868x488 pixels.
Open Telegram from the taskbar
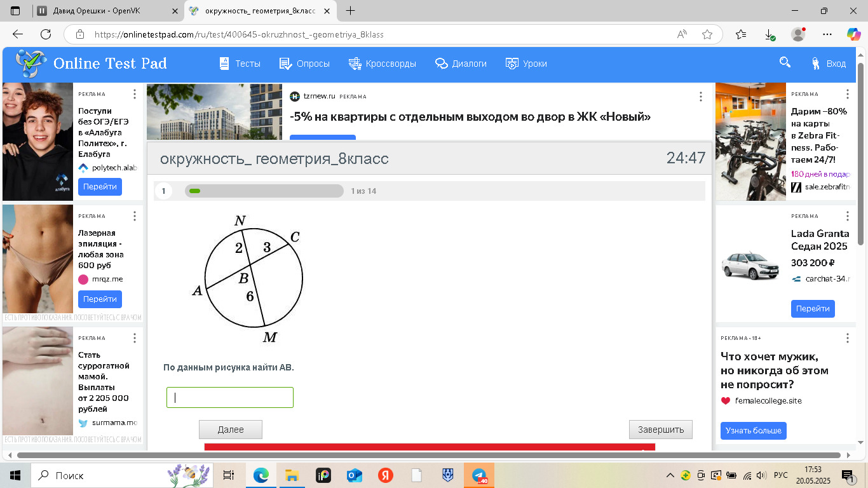click(x=478, y=475)
